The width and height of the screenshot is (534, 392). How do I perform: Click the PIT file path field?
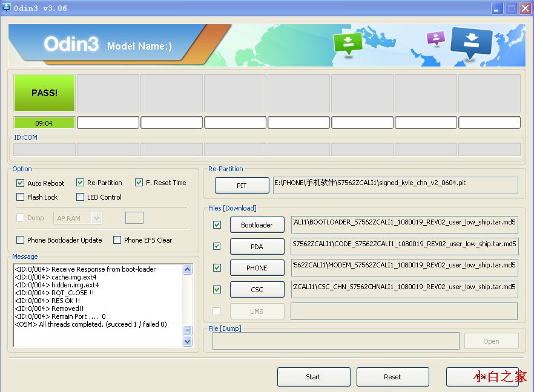pos(395,186)
